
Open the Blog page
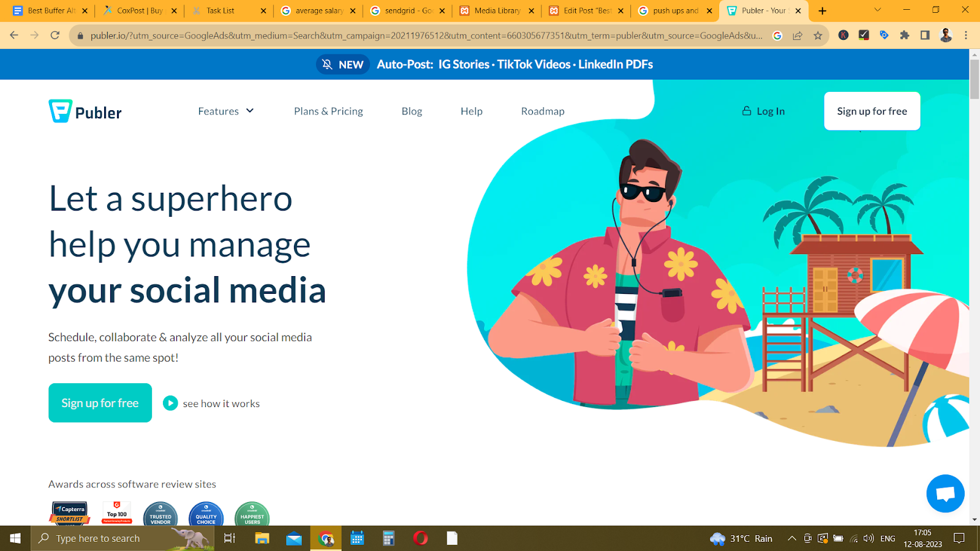pos(412,111)
